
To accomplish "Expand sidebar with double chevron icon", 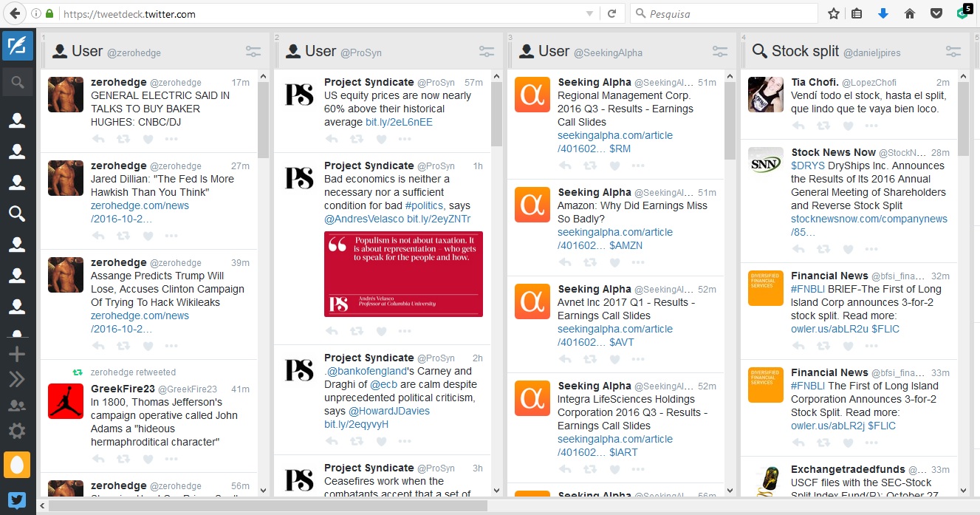I will 16,380.
